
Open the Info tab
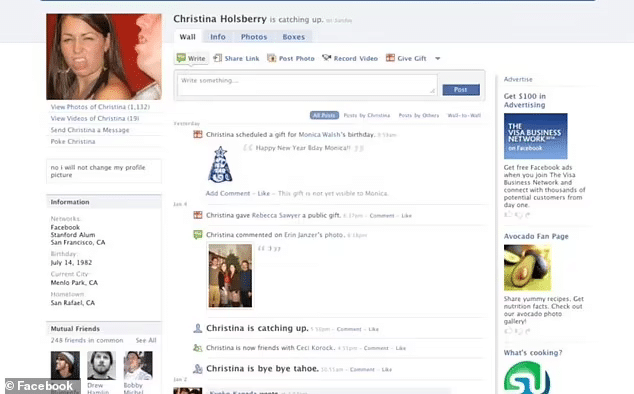218,37
